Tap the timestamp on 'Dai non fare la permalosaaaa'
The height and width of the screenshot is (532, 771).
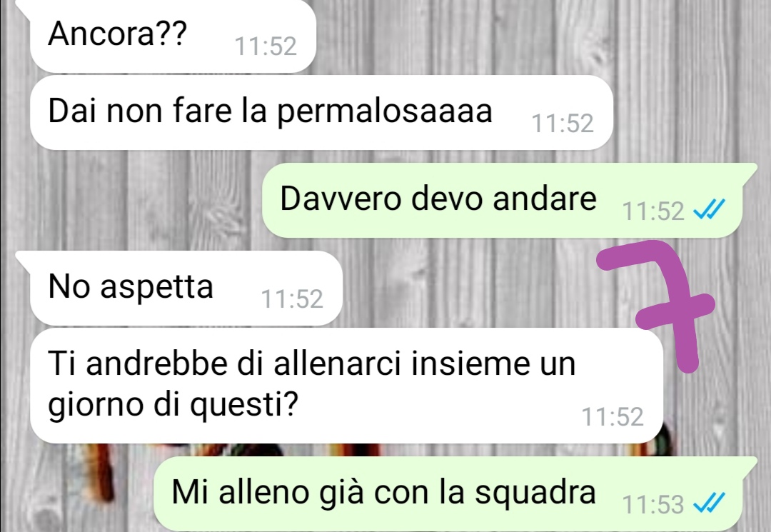pyautogui.click(x=563, y=123)
